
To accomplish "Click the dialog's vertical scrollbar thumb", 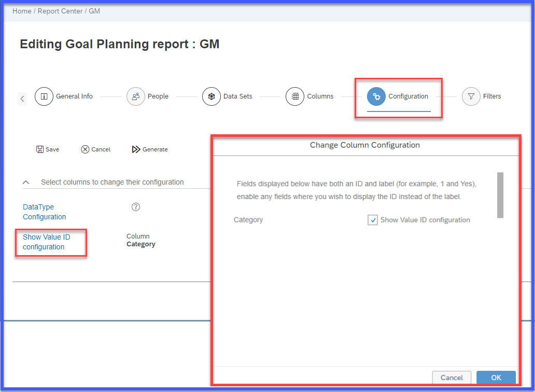I will pyautogui.click(x=500, y=195).
